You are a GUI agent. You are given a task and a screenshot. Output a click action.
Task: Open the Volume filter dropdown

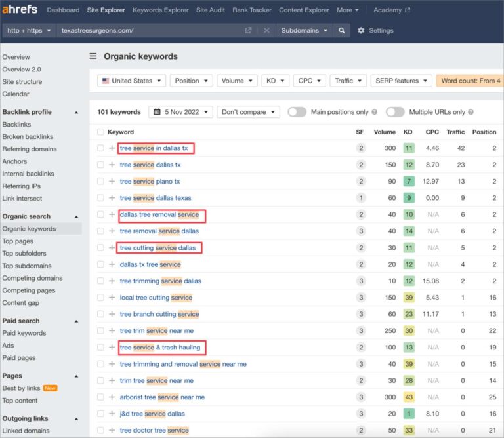[237, 81]
